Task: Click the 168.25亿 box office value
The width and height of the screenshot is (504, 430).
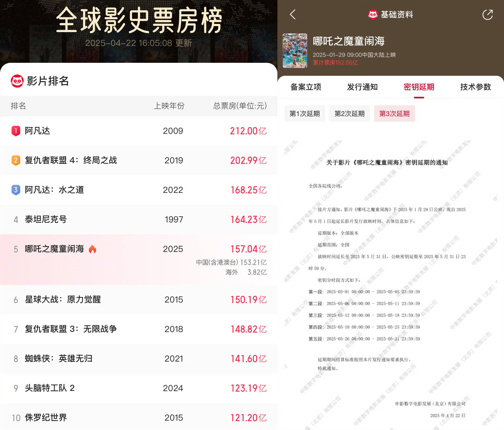Action: [x=248, y=190]
